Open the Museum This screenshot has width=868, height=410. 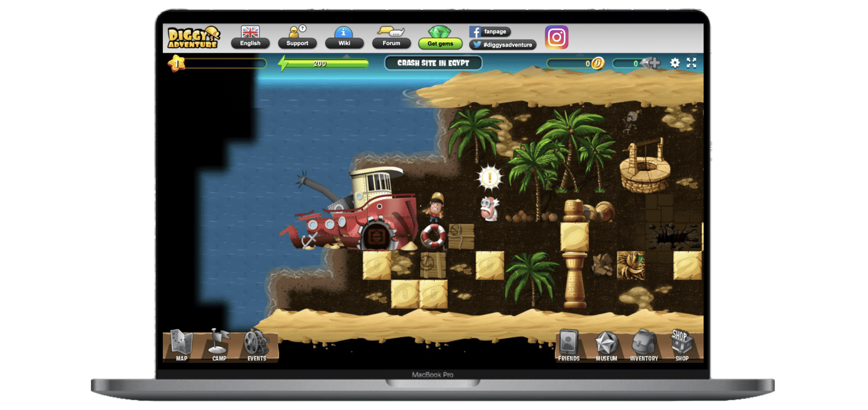tap(607, 345)
